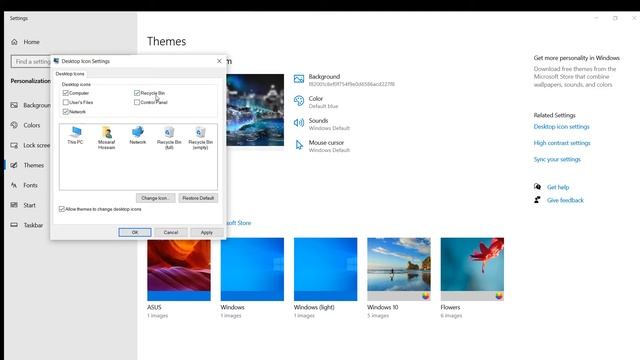This screenshot has height=360, width=640.
Task: Click Apply in Desktop Icon Settings
Action: [x=207, y=232]
